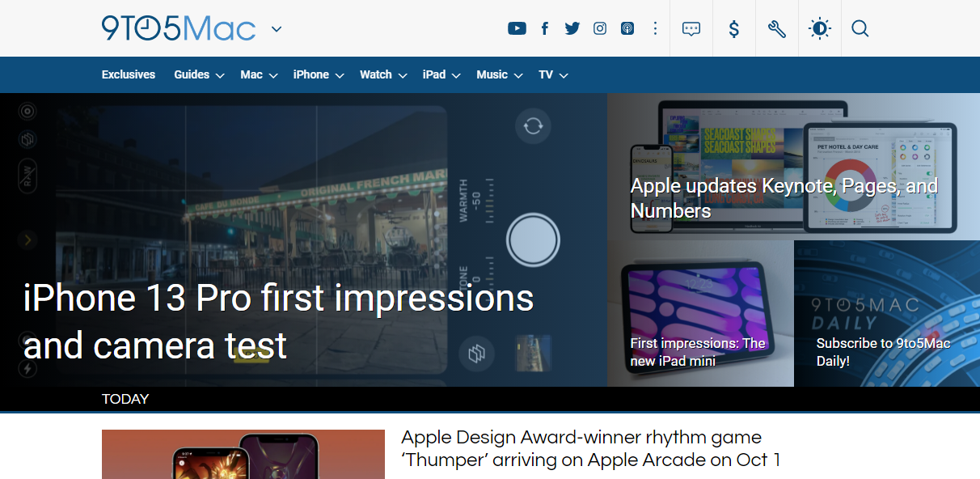This screenshot has height=479, width=980.
Task: Read iPhone 13 Pro first impressions article
Action: tap(278, 321)
